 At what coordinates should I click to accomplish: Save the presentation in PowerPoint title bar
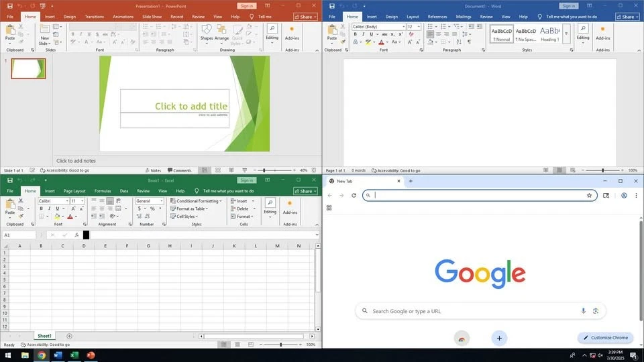tap(10, 6)
